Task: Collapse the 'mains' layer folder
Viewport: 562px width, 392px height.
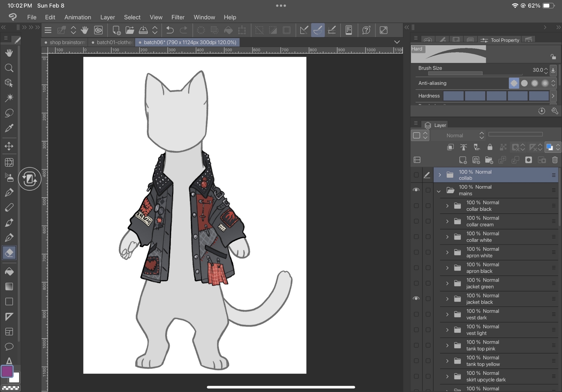Action: tap(439, 191)
